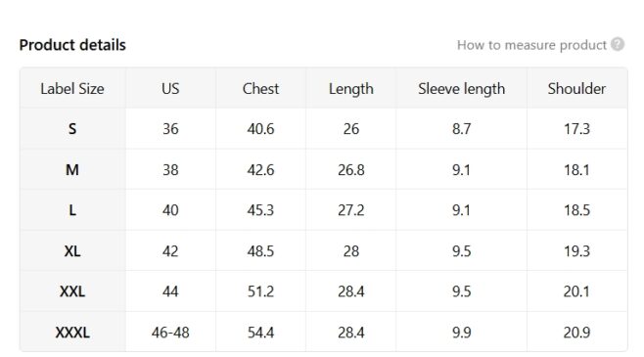Click the L size row label
The width and height of the screenshot is (644, 357).
pyautogui.click(x=72, y=210)
